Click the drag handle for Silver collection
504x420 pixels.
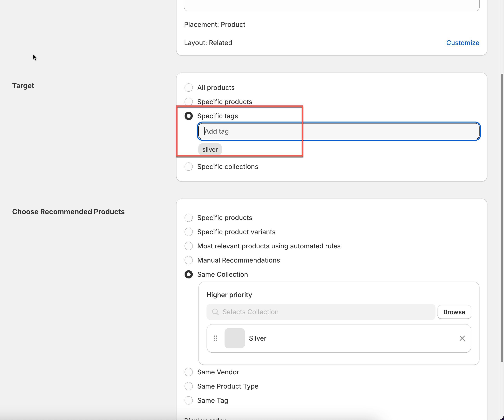(215, 338)
